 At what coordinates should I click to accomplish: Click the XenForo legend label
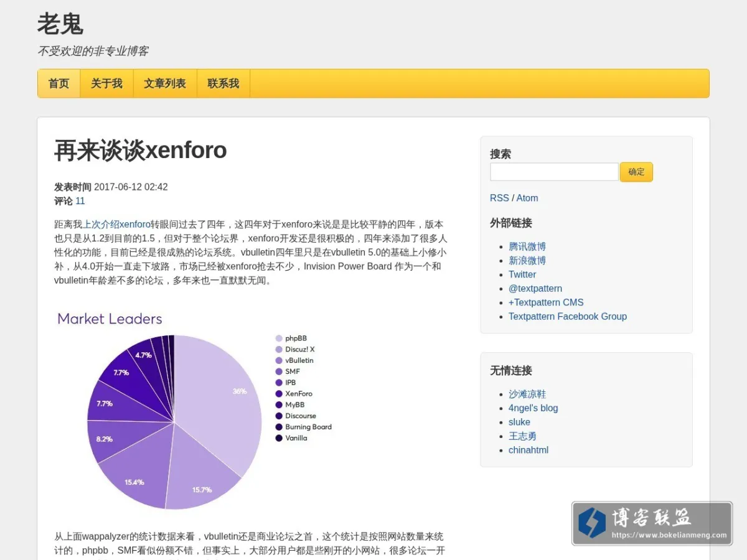point(299,394)
